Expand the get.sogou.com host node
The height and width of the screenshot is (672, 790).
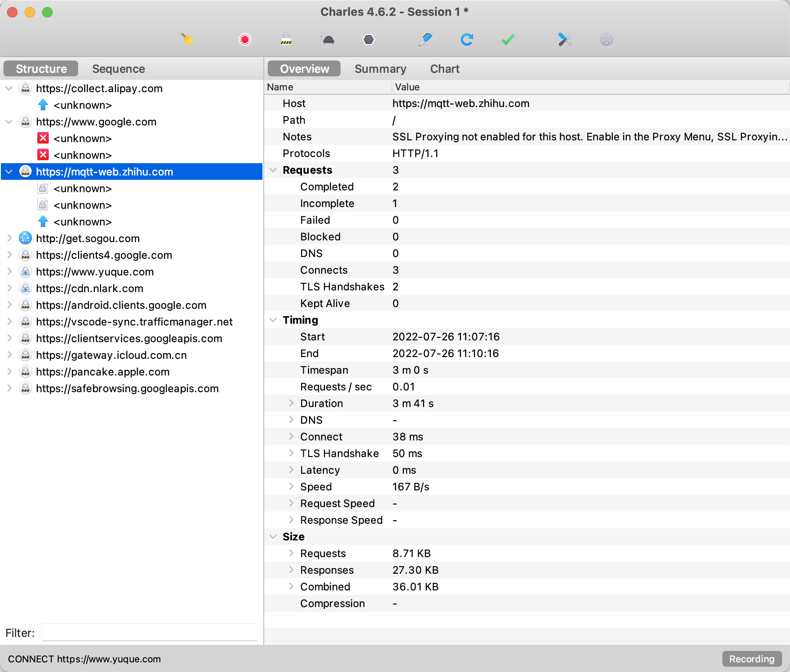(x=9, y=239)
